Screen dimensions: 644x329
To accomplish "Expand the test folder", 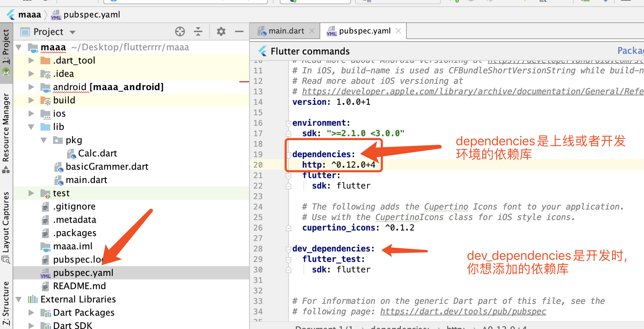I will [x=31, y=193].
